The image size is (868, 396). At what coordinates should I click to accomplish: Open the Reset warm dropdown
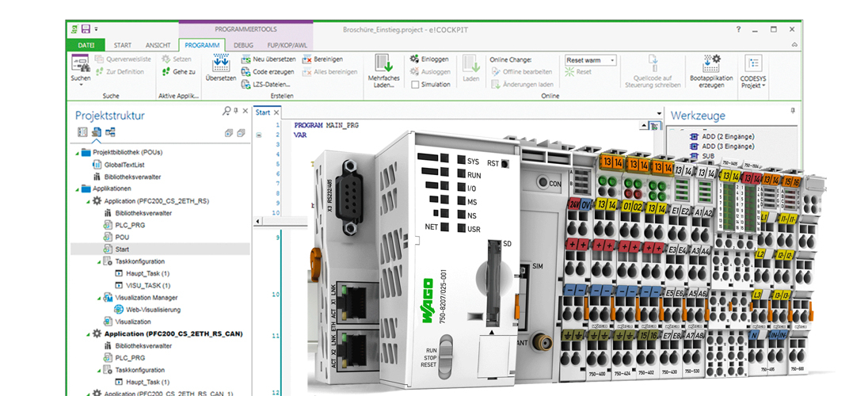(612, 60)
